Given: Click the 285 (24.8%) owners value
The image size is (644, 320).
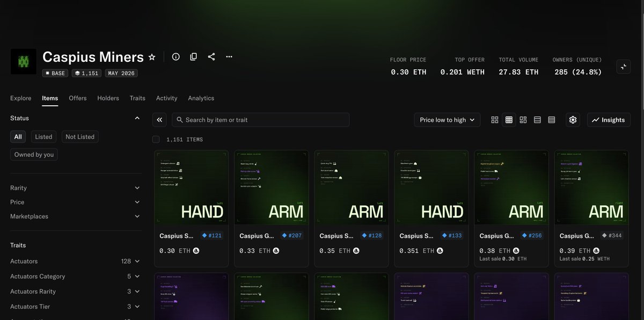Looking at the screenshot, I should point(577,72).
